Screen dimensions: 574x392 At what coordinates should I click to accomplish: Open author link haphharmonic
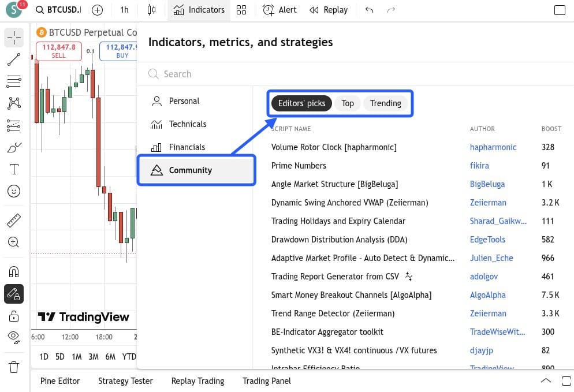[x=493, y=147]
